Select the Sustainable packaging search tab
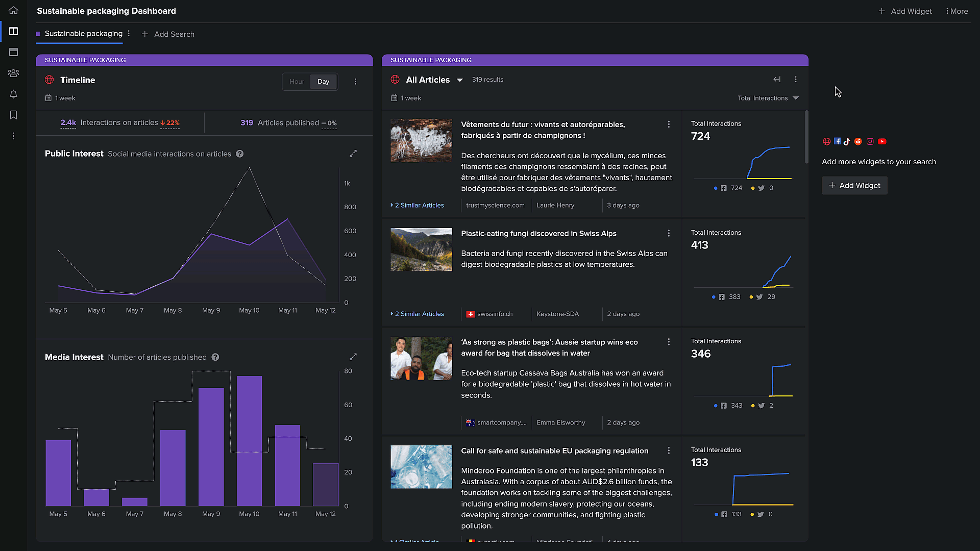 [79, 34]
